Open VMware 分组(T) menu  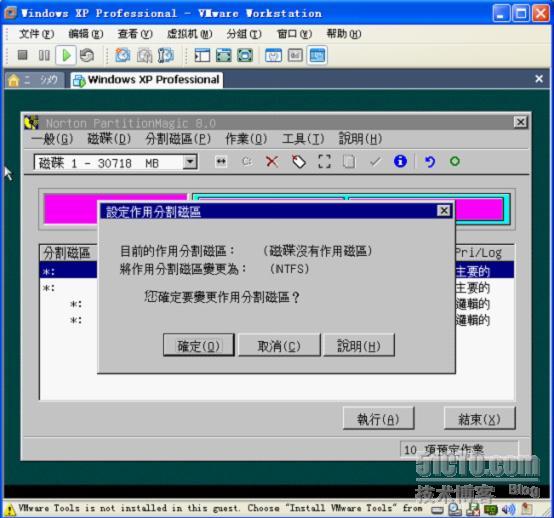(x=244, y=34)
